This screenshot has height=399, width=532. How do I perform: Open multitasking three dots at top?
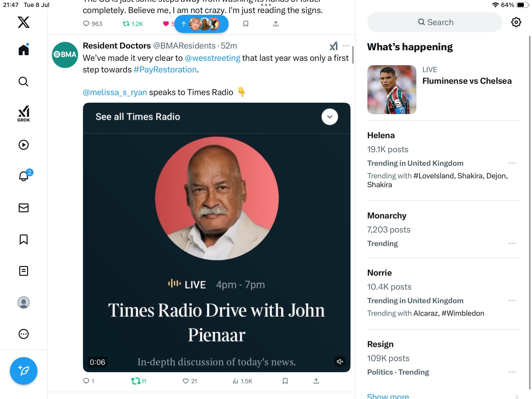pyautogui.click(x=266, y=5)
